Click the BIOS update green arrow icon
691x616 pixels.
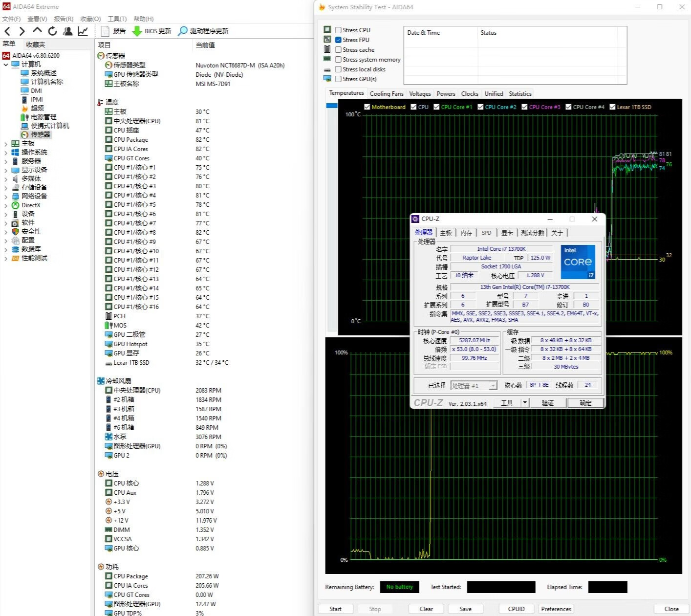[x=137, y=31]
